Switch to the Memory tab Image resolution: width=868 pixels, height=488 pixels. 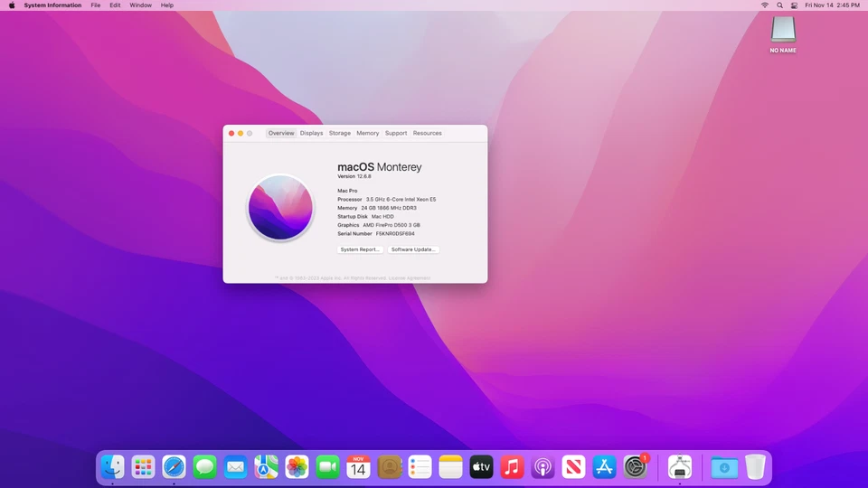tap(368, 134)
